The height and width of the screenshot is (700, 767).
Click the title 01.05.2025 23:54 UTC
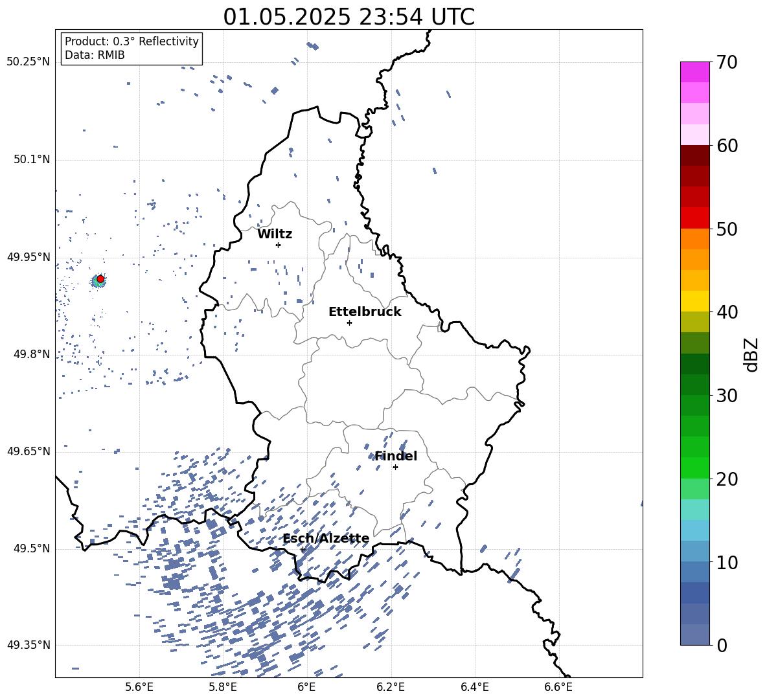point(349,17)
